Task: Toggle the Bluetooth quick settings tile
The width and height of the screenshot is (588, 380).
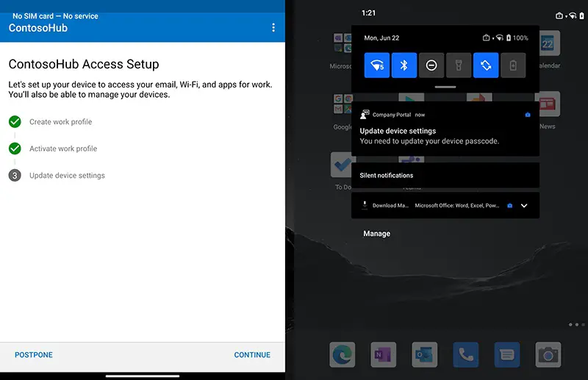Action: tap(404, 65)
